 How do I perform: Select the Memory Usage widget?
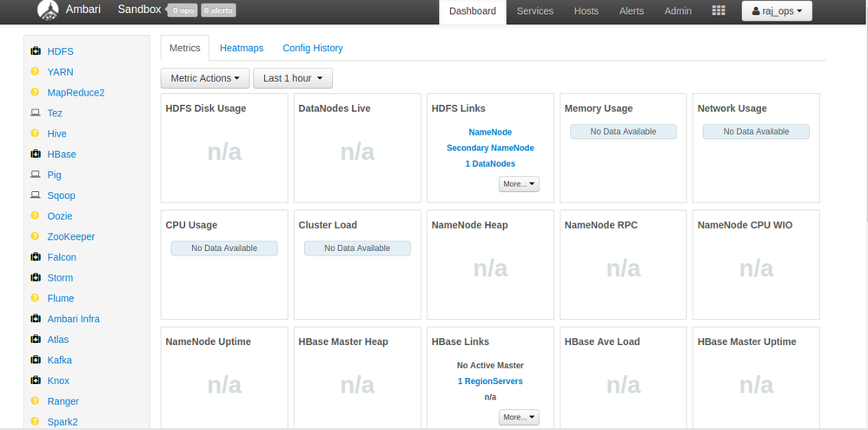tap(623, 149)
